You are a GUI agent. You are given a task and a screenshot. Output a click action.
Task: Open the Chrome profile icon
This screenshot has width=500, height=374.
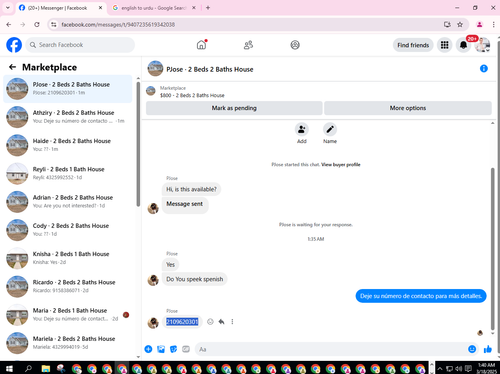coord(479,24)
